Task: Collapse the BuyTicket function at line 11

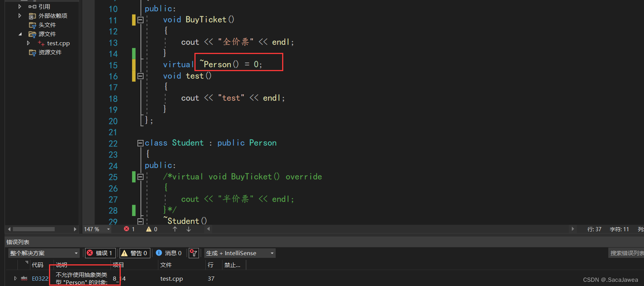Action: (x=140, y=20)
